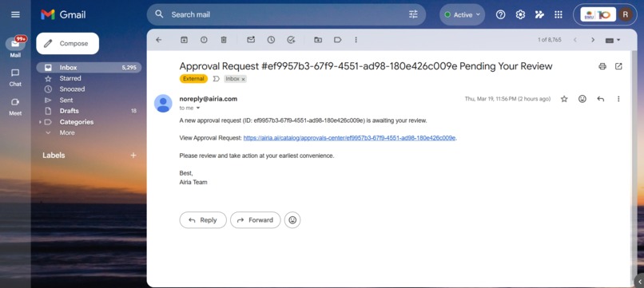
Task: Remove the Inbox label with x
Action: point(243,79)
